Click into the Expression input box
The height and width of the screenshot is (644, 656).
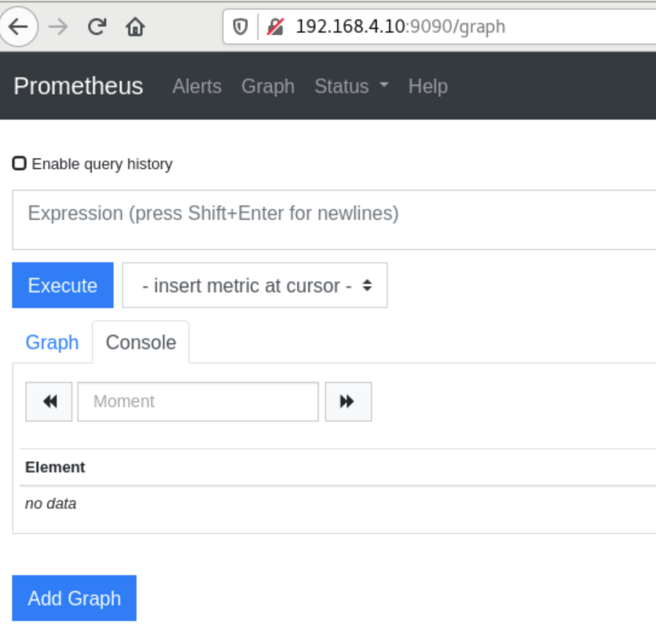(x=334, y=220)
